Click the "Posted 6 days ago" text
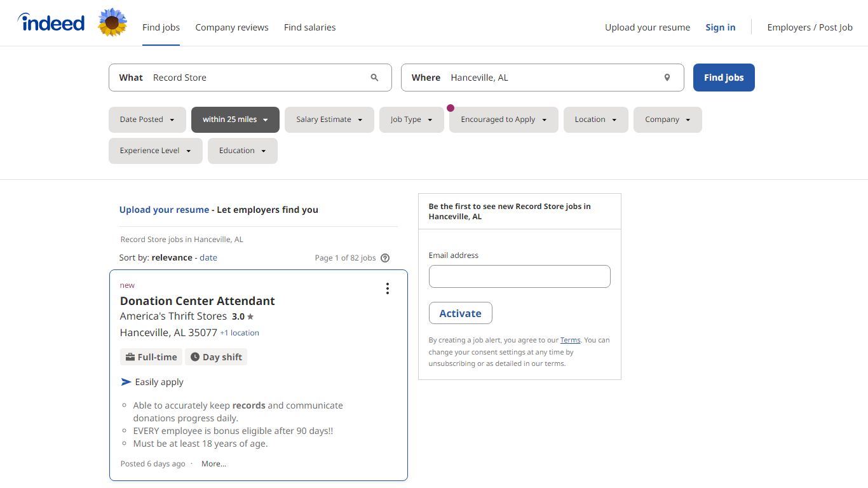868x488 pixels. click(153, 464)
